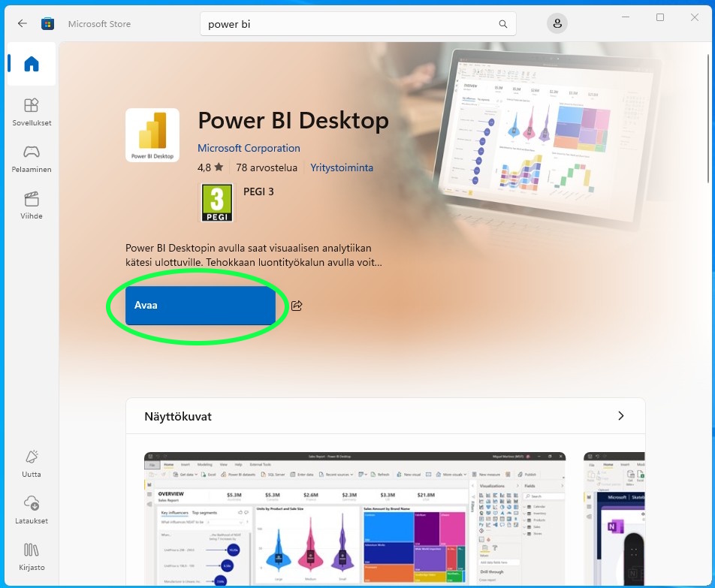Click the share icon beside Avaa
The image size is (715, 588).
[297, 306]
